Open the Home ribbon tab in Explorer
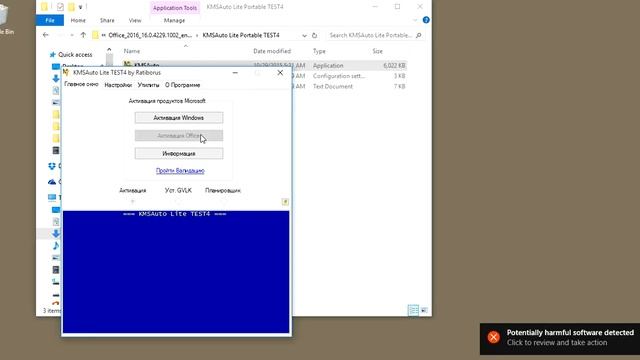 point(78,20)
